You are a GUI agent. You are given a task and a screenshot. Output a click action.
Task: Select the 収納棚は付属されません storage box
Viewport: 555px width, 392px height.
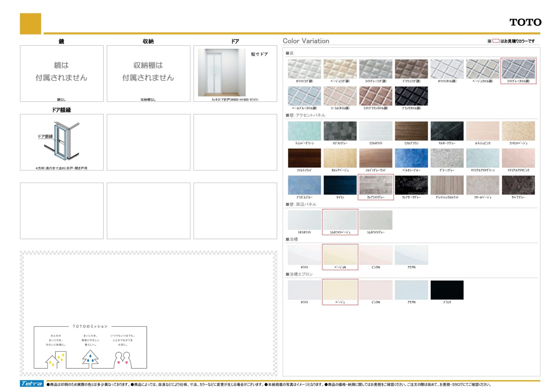coord(148,72)
